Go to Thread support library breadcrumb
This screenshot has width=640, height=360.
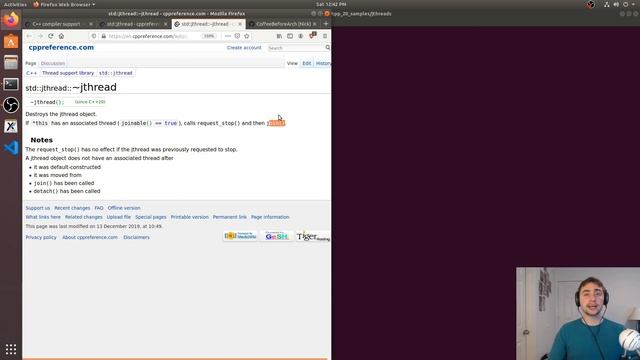pos(68,73)
